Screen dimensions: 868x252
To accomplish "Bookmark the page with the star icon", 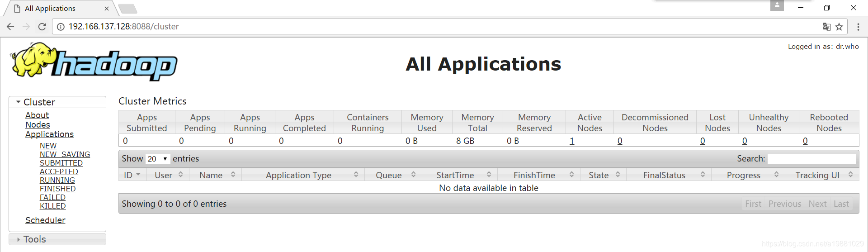I will [839, 27].
